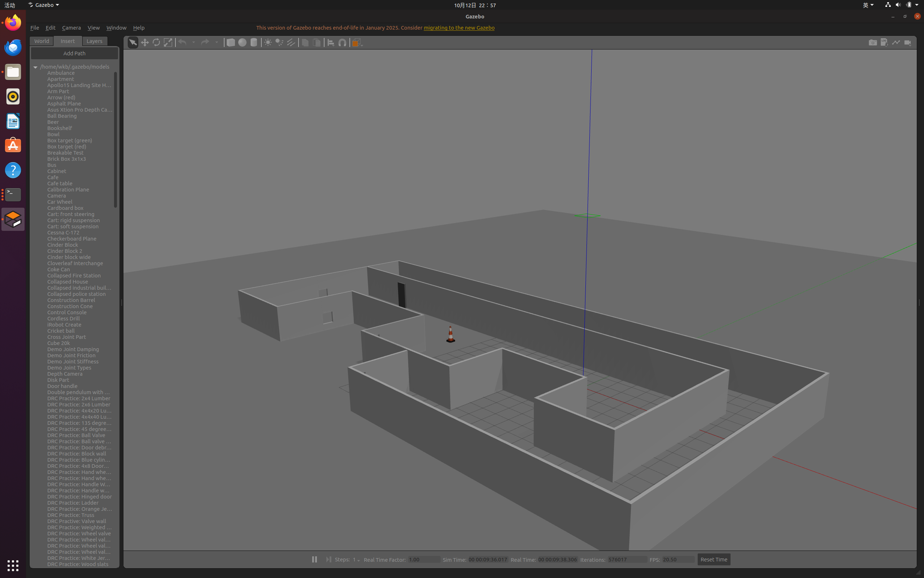Toggle the snap magnet tool
Viewport: 924px width, 578px height.
tap(343, 42)
